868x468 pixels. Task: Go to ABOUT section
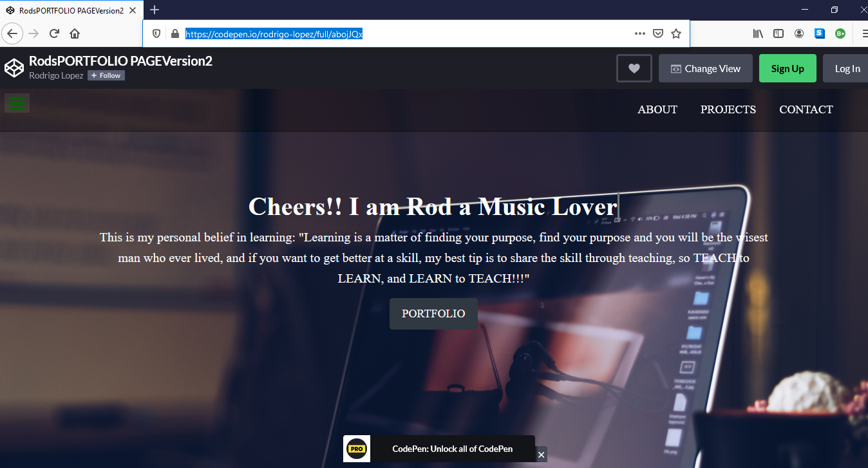tap(657, 109)
